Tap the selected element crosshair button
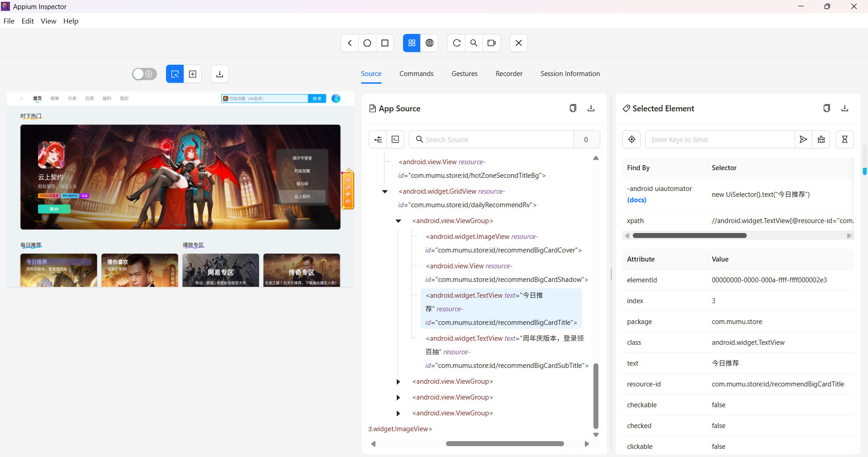 (x=631, y=139)
